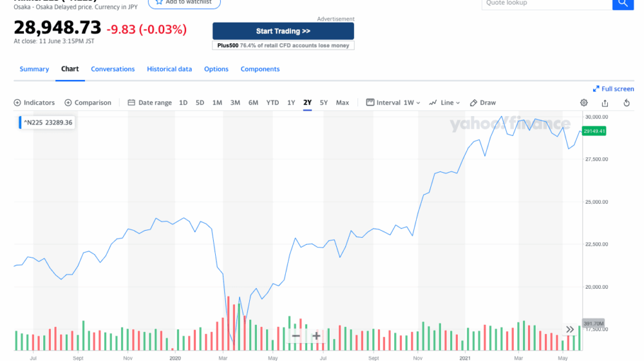
Task: Open the Date range picker
Action: 150,102
